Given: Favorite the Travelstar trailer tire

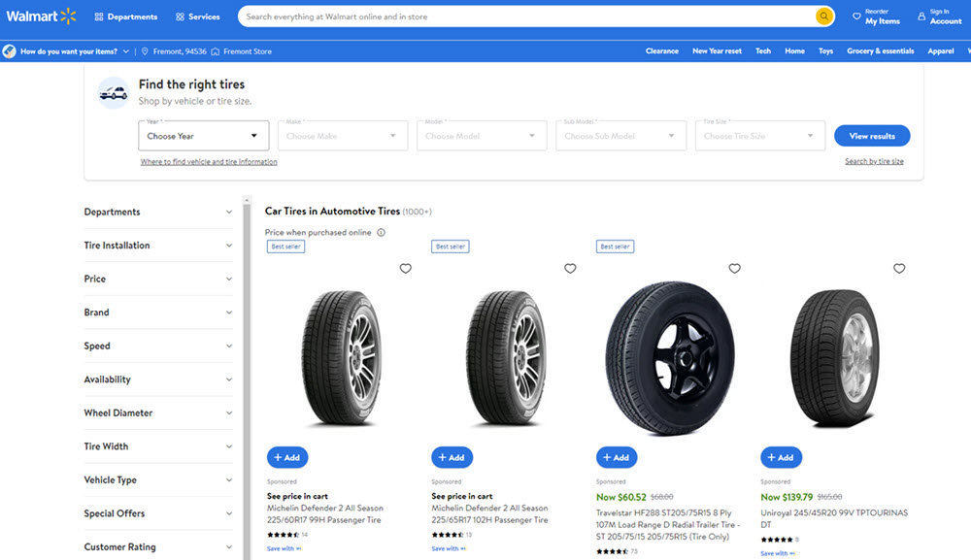Looking at the screenshot, I should pos(734,268).
